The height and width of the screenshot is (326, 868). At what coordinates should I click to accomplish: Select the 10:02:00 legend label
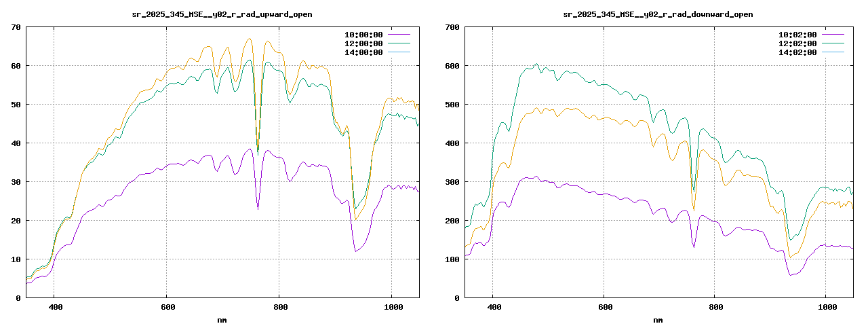tap(797, 34)
